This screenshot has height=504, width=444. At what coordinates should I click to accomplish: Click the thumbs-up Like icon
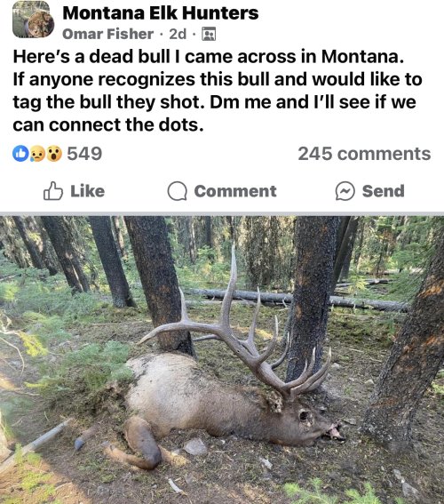[x=53, y=191]
